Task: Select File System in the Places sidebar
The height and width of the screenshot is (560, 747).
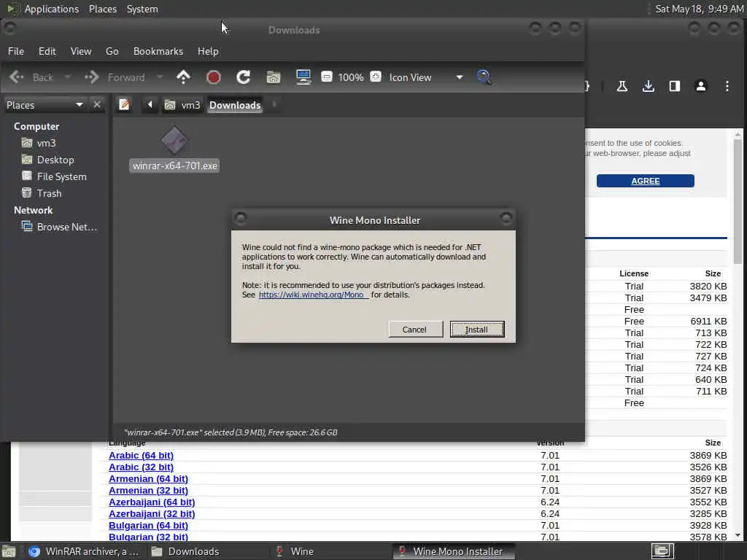Action: [x=54, y=176]
